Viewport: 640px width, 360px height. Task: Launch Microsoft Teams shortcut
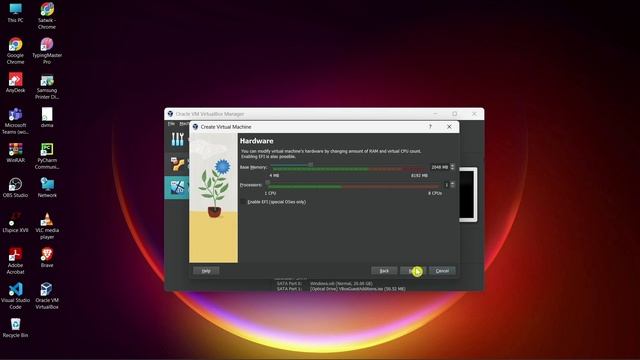(x=16, y=121)
